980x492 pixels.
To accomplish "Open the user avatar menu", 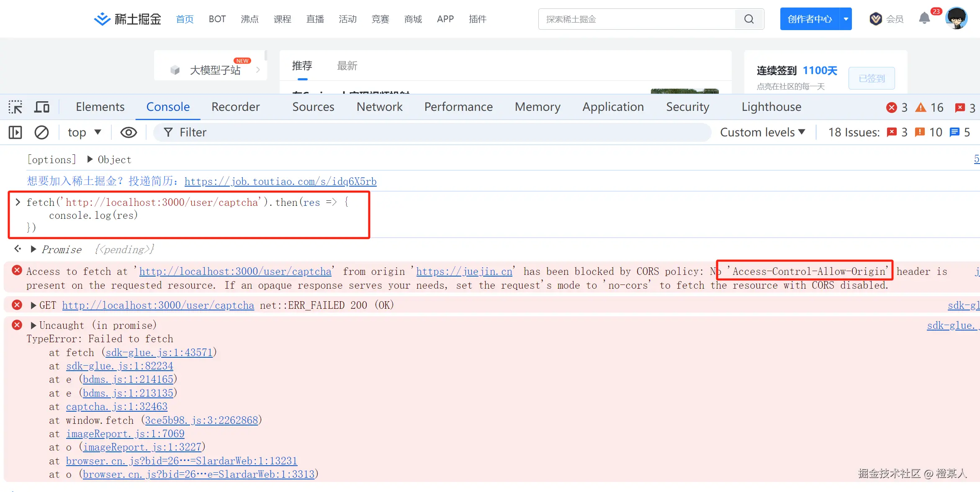I will [x=957, y=19].
